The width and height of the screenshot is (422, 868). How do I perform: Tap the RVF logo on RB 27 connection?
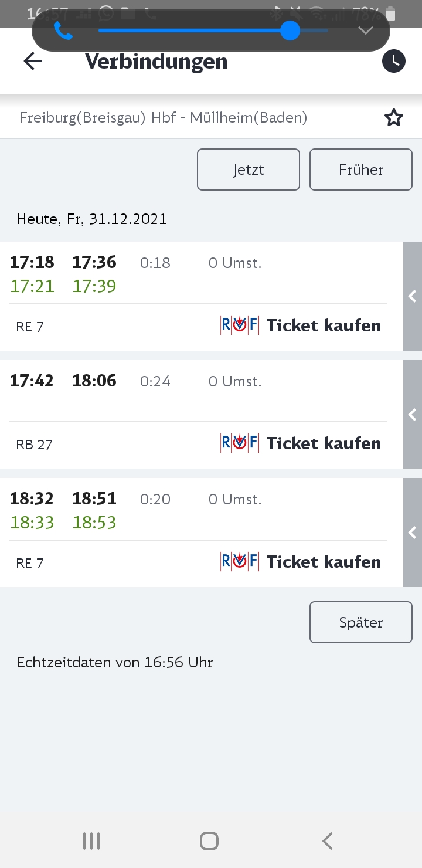coord(239,443)
